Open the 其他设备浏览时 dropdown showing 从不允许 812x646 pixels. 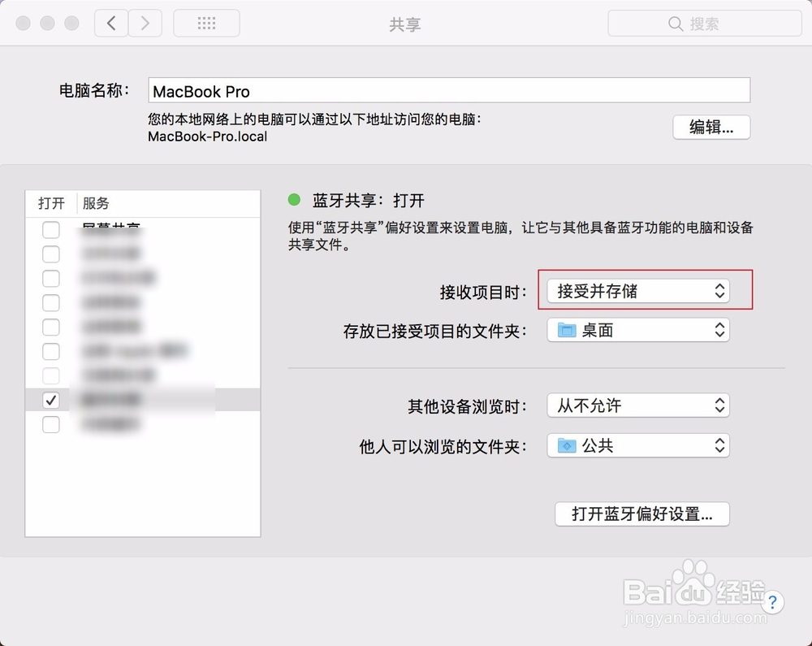[x=638, y=405]
